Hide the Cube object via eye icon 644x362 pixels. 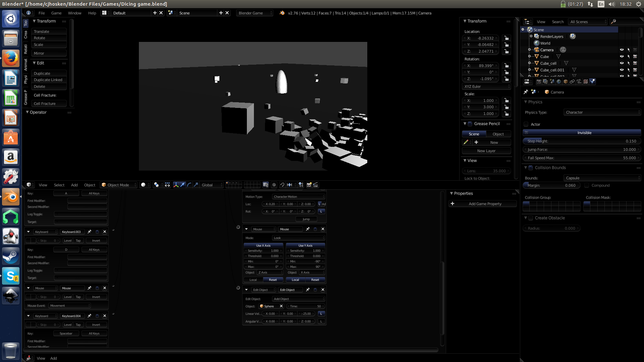point(622,56)
